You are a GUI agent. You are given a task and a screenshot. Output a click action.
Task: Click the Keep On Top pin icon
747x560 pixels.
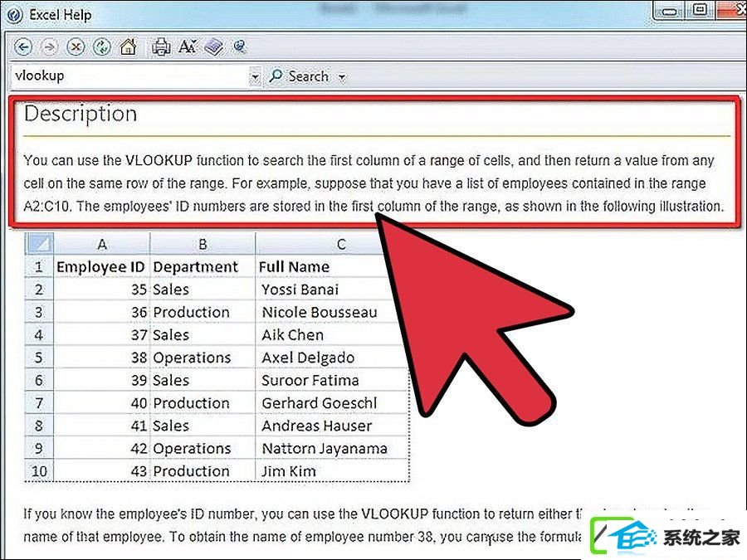pyautogui.click(x=239, y=46)
